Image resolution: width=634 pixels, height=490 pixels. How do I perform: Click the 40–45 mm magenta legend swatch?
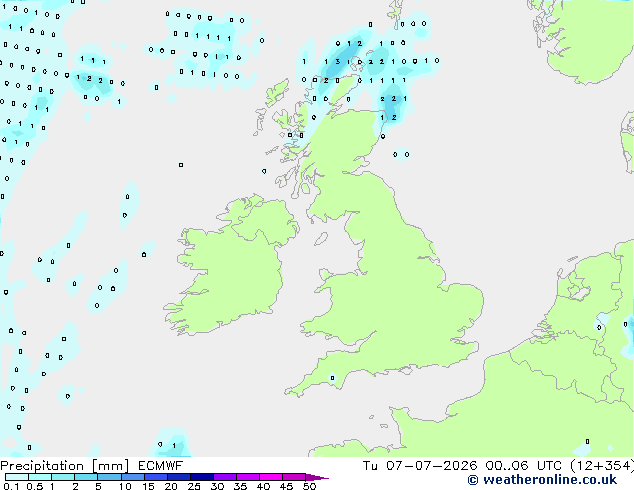(271, 477)
